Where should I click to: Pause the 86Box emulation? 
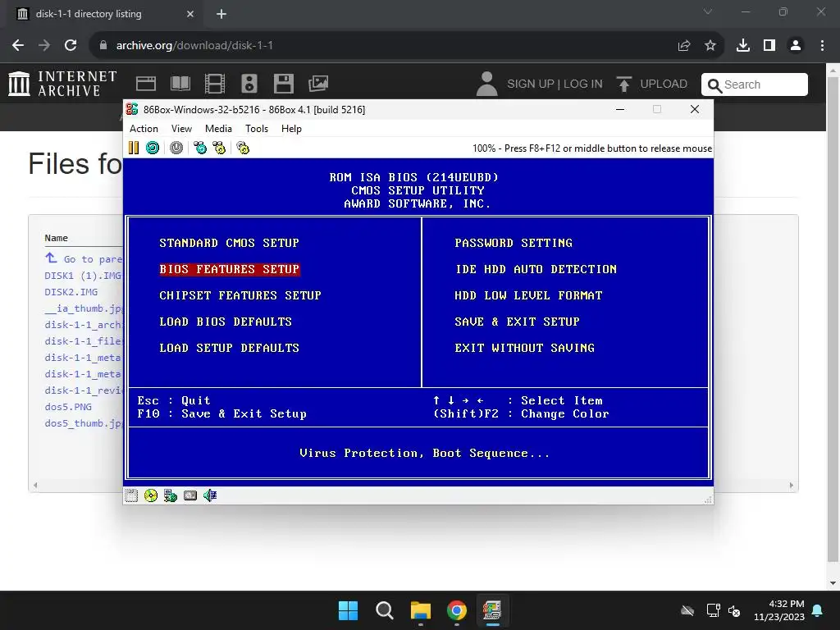click(x=134, y=148)
